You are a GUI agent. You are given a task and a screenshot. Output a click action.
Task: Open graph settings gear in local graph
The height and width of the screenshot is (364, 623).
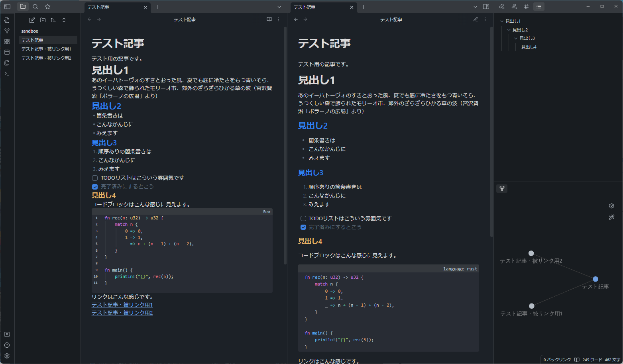click(x=611, y=206)
